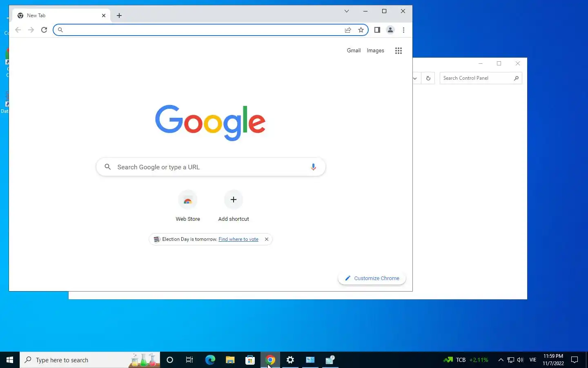The image size is (588, 368).
Task: Open Gmail link
Action: click(x=354, y=51)
